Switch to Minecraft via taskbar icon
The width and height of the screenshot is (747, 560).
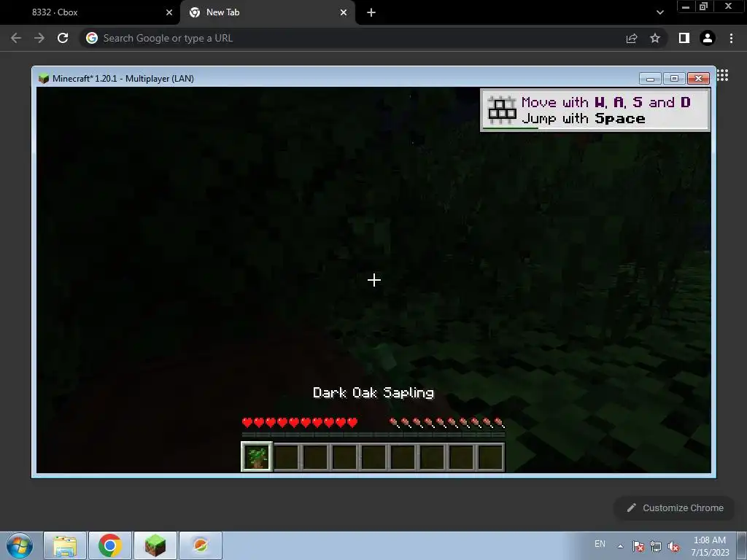click(x=155, y=545)
